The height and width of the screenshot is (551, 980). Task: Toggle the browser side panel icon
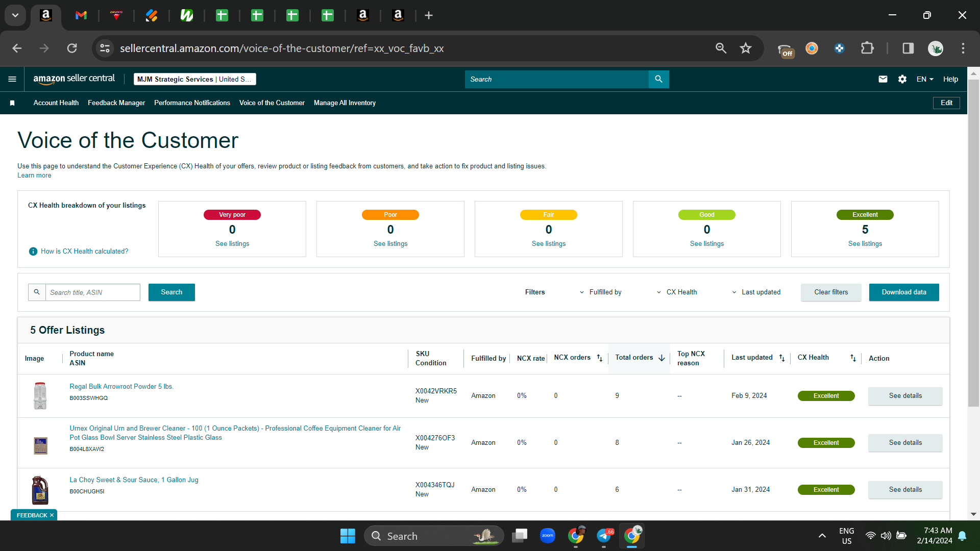[908, 48]
